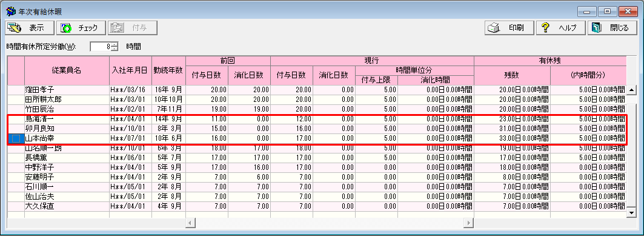
Task: Open ヘルプ (help)
Action: (x=560, y=28)
